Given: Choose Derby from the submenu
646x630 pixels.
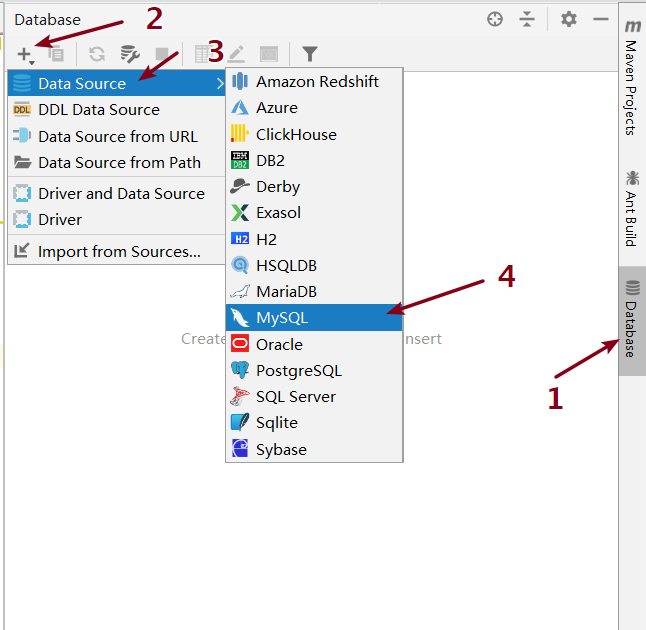Looking at the screenshot, I should tap(314, 187).
